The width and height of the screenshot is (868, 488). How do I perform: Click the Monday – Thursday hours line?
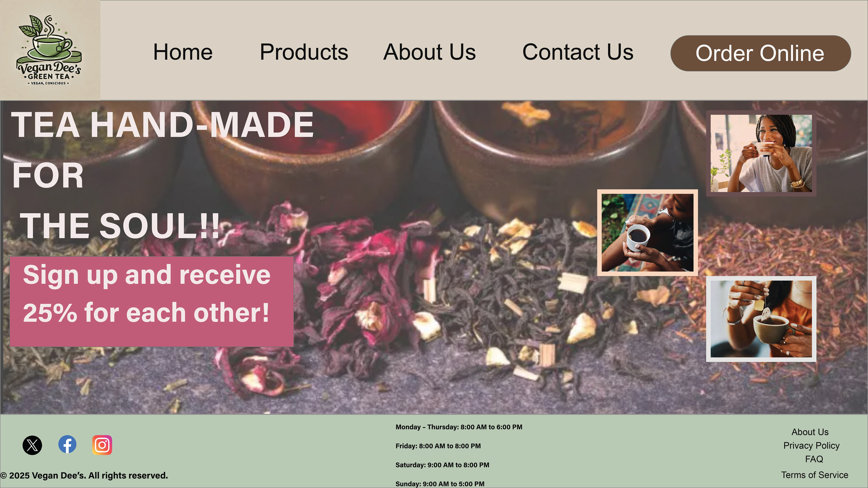[459, 427]
